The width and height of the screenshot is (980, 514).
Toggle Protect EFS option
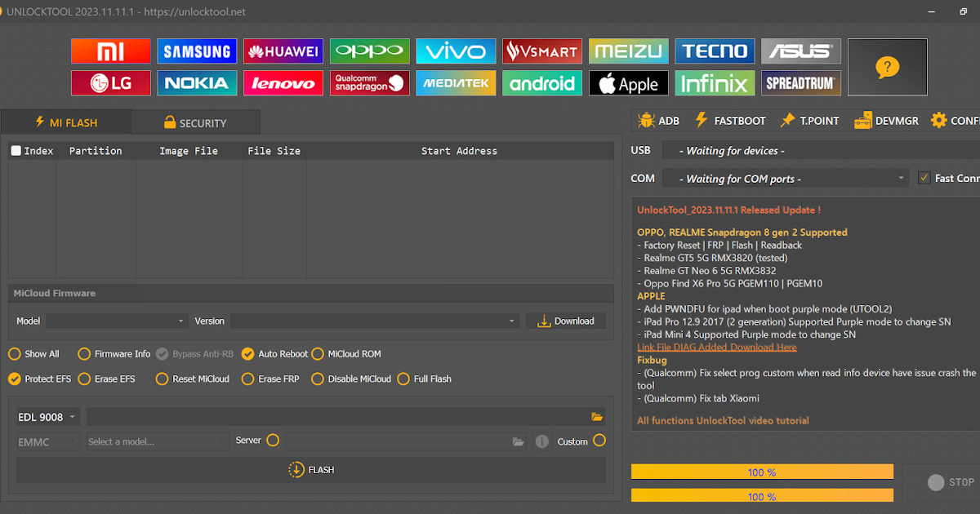(x=39, y=379)
